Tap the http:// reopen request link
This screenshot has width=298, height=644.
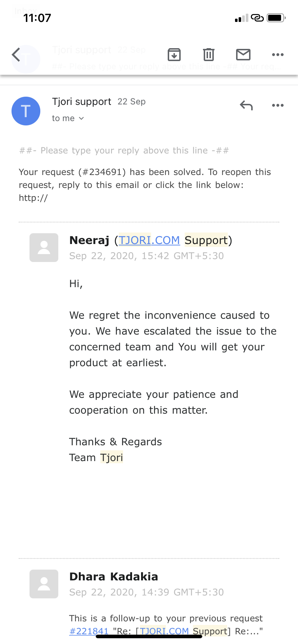(x=33, y=198)
